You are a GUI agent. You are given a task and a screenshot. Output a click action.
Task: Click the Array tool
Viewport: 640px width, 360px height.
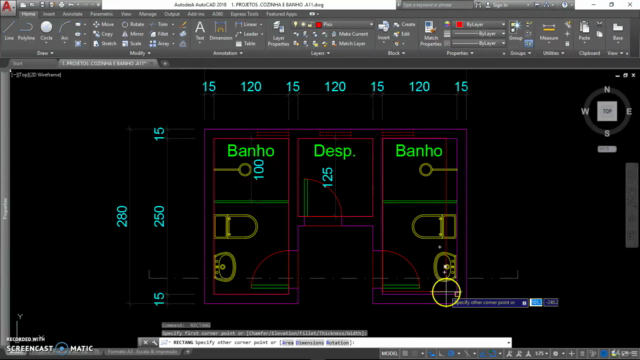coord(159,44)
